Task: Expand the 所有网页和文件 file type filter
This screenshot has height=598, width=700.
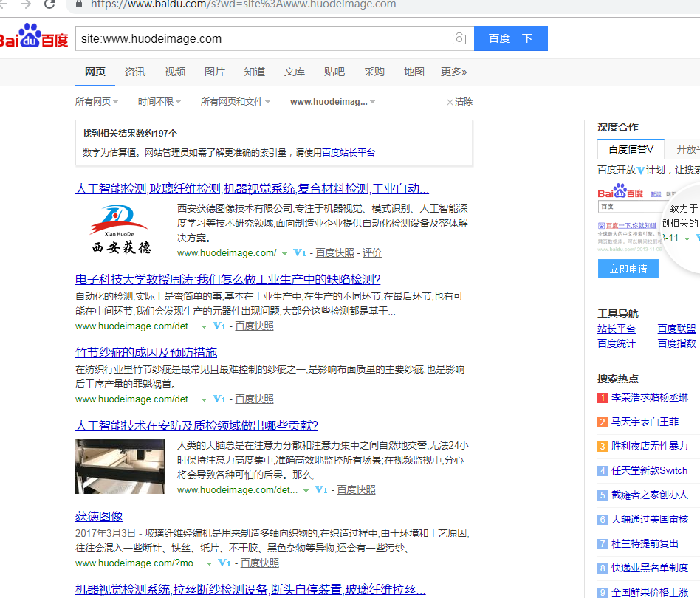Action: pyautogui.click(x=236, y=102)
